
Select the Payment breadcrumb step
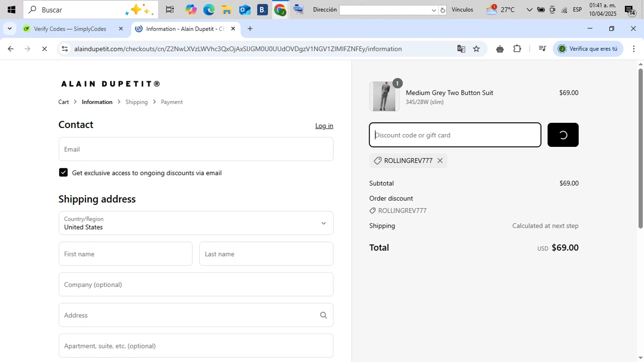pyautogui.click(x=172, y=102)
